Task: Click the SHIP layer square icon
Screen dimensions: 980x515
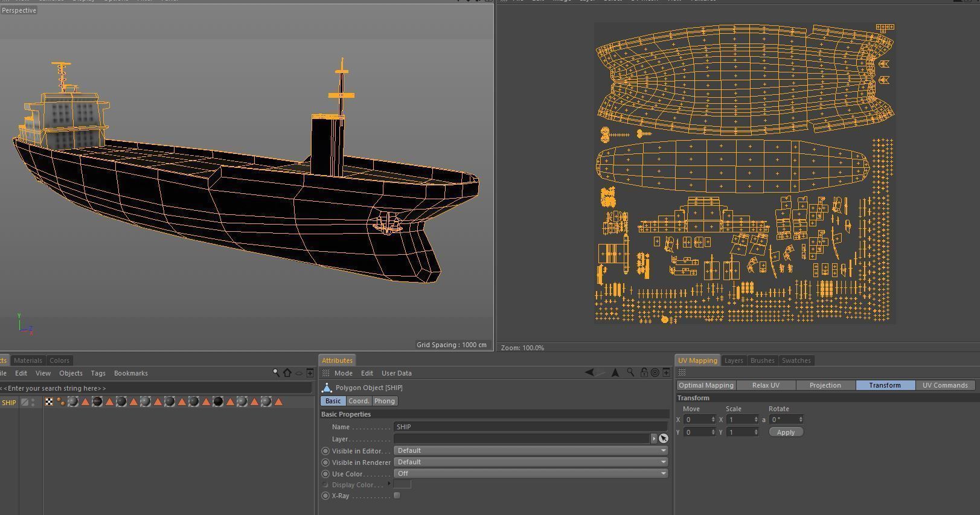Action: [24, 402]
